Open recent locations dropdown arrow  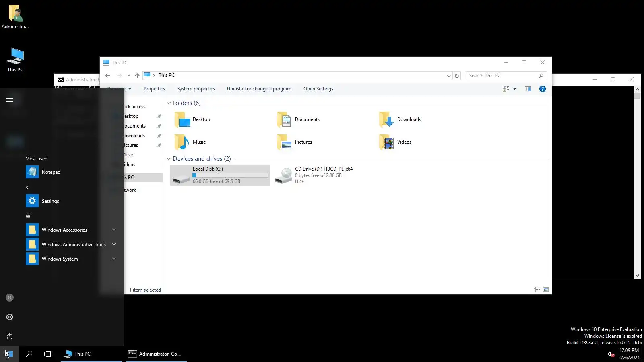(129, 76)
